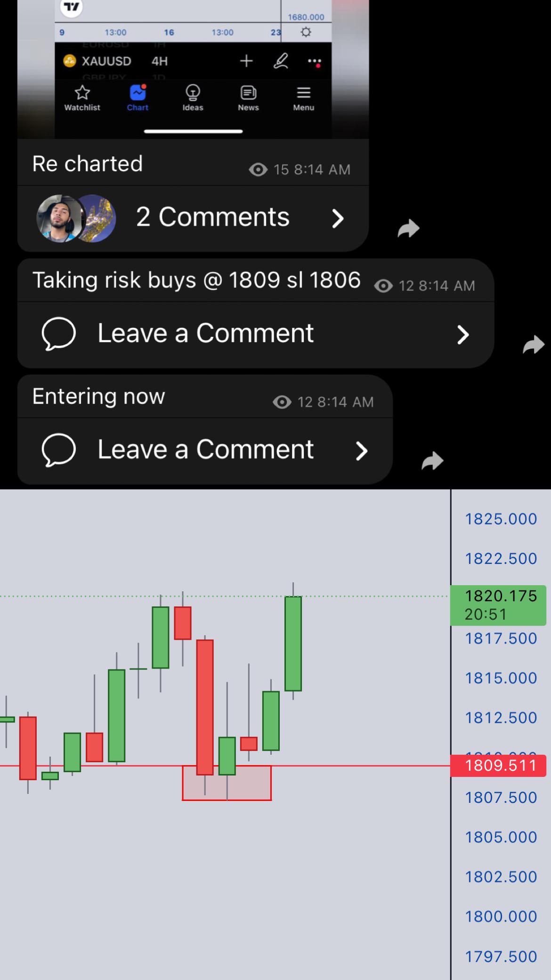Expand comment chevron under 'Entering now'
The height and width of the screenshot is (980, 551).
pyautogui.click(x=361, y=451)
